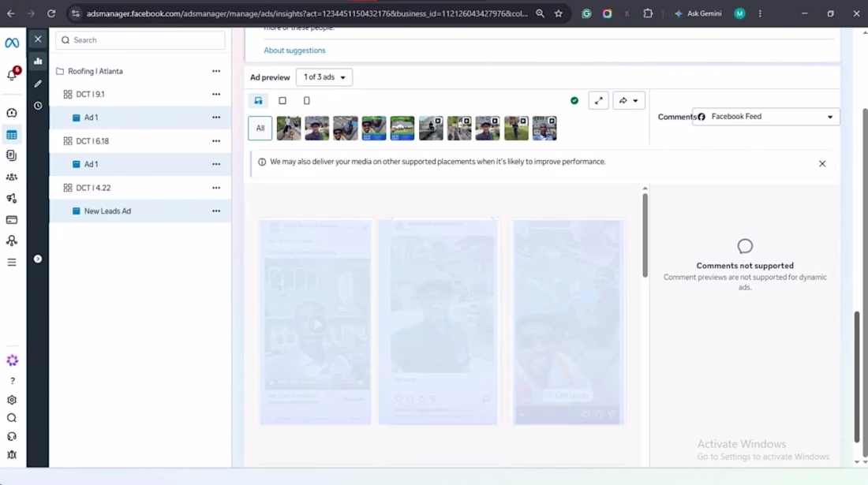The height and width of the screenshot is (485, 868).
Task: Select the DCT | 6.18 ad set
Action: [x=92, y=141]
